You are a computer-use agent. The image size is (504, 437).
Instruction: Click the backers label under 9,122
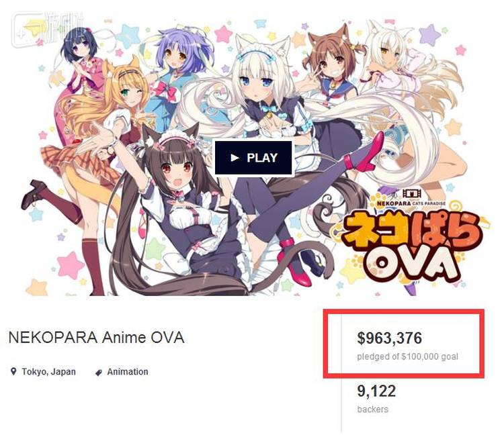click(x=372, y=409)
